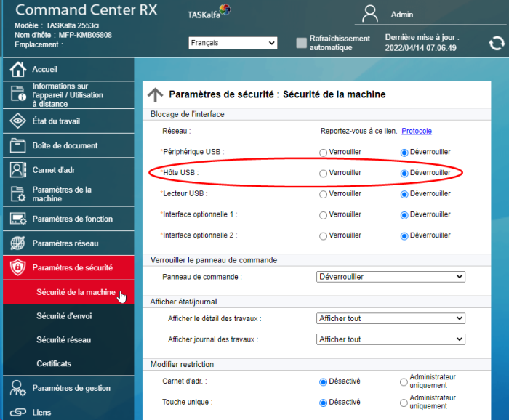Click the Accueil home icon
Screen dimensions: 509x420
tap(18, 70)
